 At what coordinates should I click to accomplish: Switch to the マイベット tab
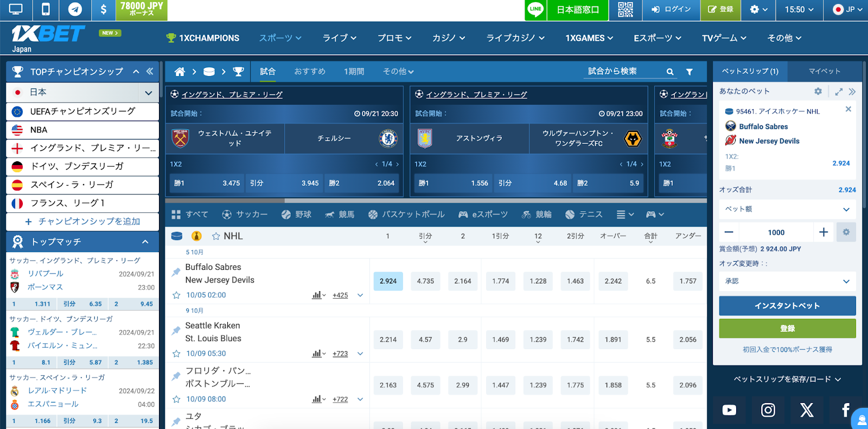pyautogui.click(x=825, y=71)
